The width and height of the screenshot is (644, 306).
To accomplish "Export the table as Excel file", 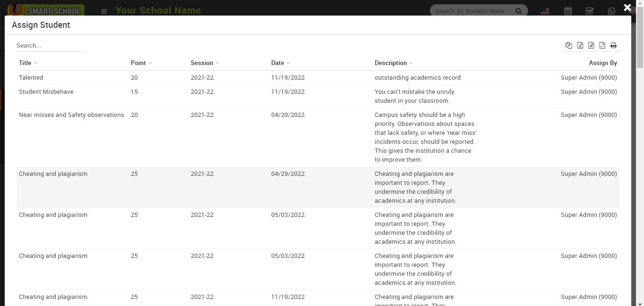I will (x=580, y=45).
